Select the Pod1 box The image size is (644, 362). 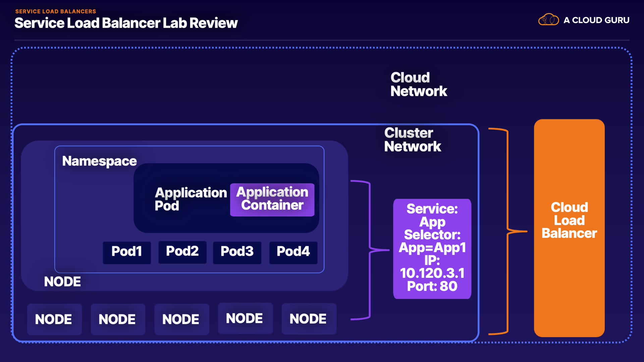click(x=127, y=252)
